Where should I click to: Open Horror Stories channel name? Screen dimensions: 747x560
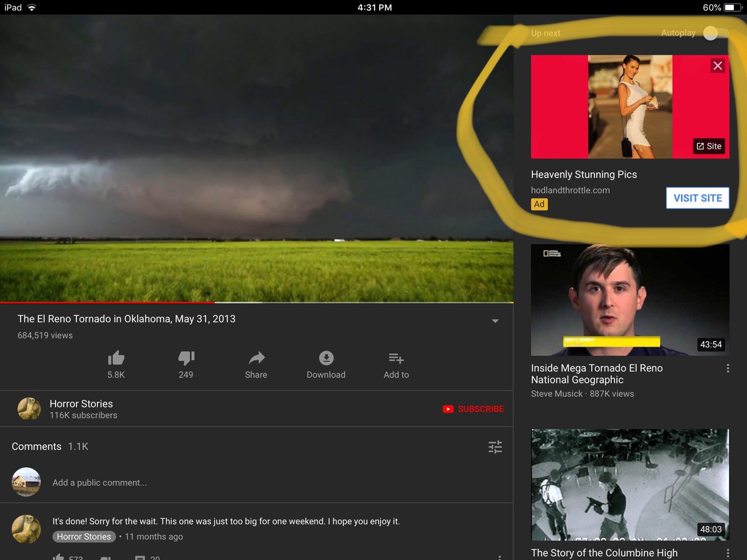(81, 404)
